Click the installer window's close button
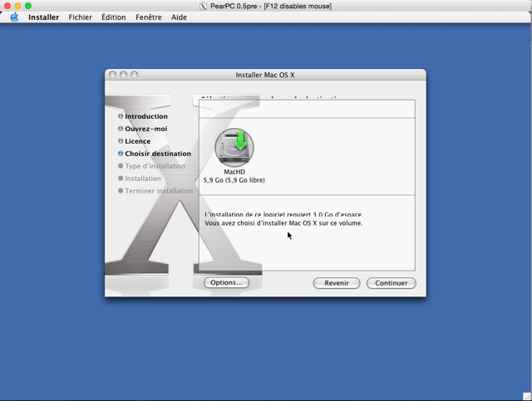The height and width of the screenshot is (401, 532). (x=113, y=75)
